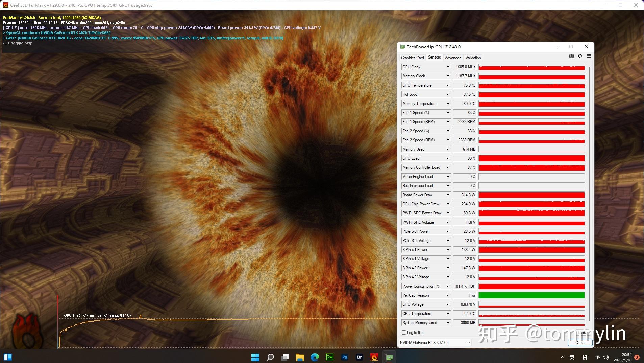
Task: Open the Windows Start button on taskbar
Action: (255, 357)
